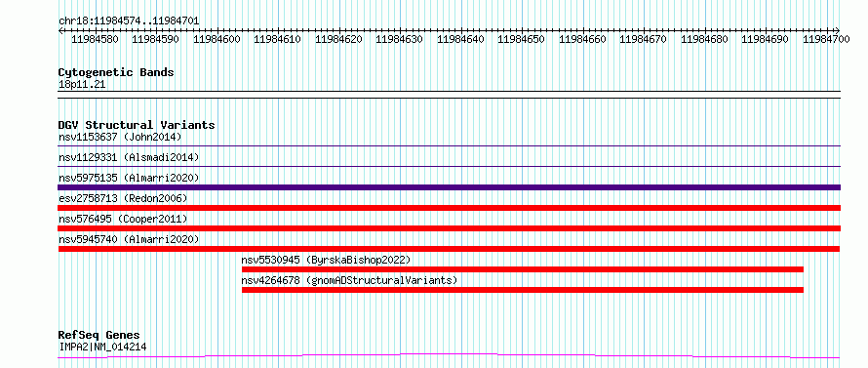Click the thin purple nsv1153637 variant line
Image resolution: width=868 pixels, height=368 pixels.
449,145
